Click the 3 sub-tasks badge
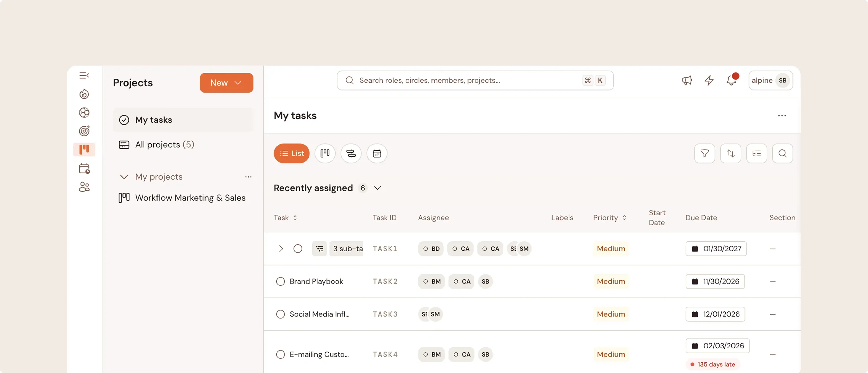Screen dimensions: 868x373 pos(346,249)
